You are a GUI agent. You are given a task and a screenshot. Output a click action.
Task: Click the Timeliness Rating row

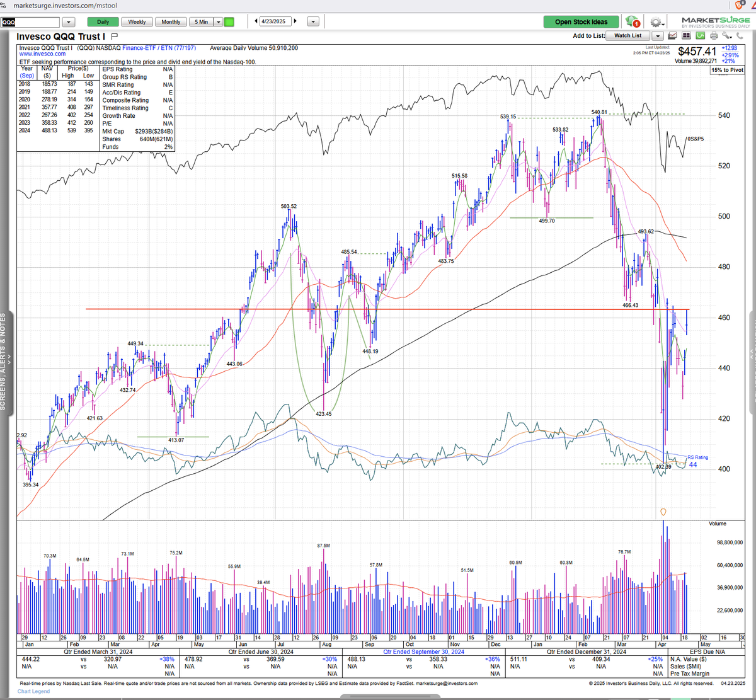[x=138, y=108]
